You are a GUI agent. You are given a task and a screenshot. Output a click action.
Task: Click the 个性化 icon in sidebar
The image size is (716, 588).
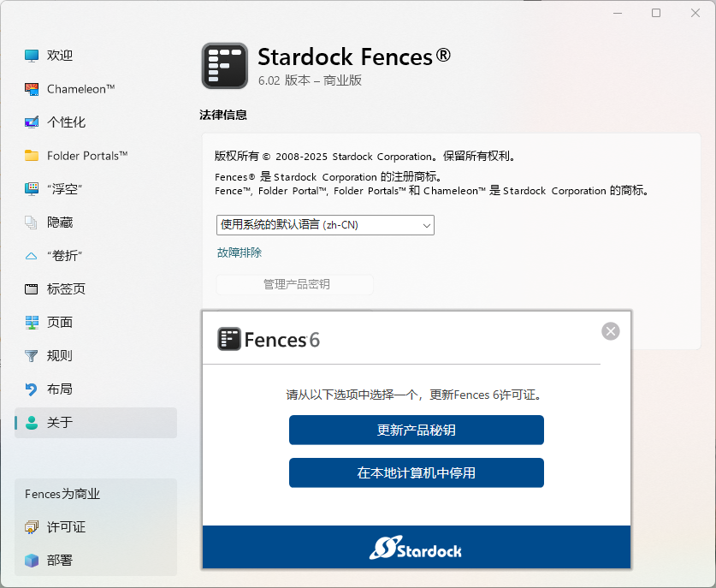(32, 122)
